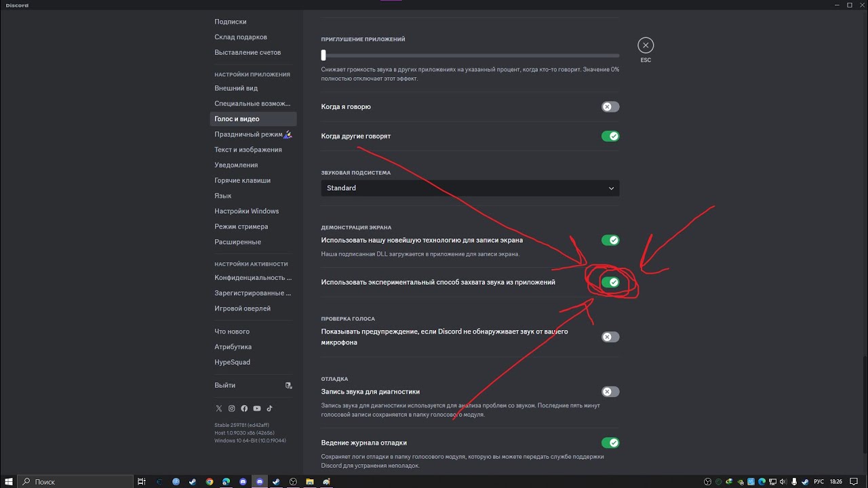The image size is (868, 488).
Task: Open Discord's TikTok social link
Action: click(x=269, y=409)
